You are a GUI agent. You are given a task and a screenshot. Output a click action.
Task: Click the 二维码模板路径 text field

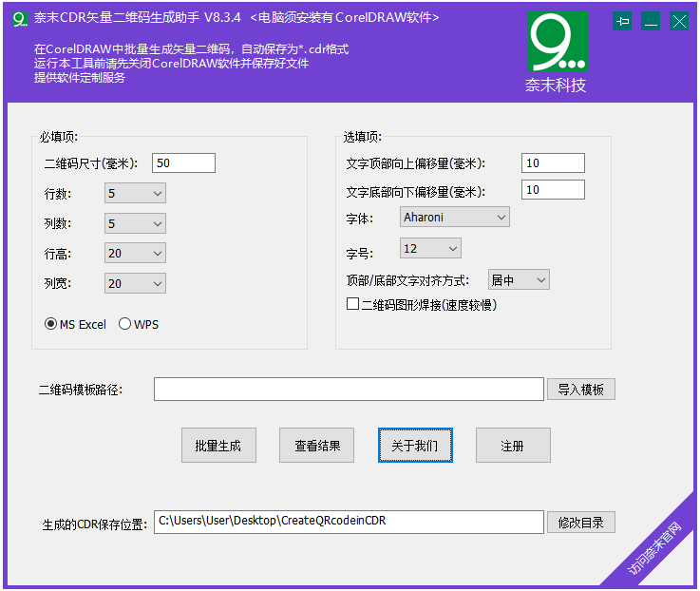click(349, 390)
